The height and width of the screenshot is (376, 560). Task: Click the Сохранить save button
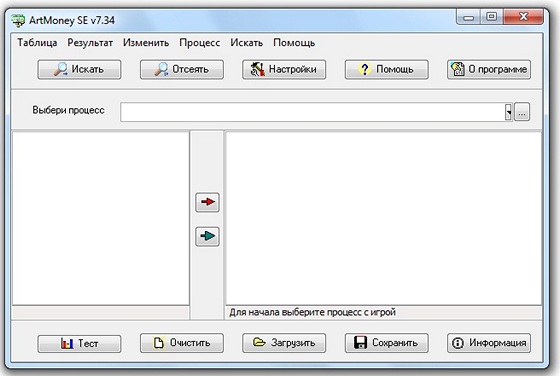[x=386, y=343]
